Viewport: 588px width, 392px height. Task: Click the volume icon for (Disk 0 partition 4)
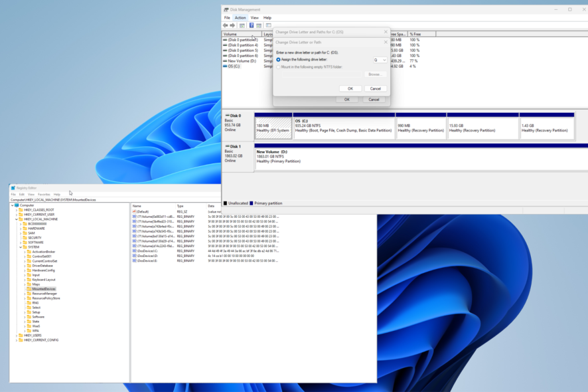tap(225, 45)
